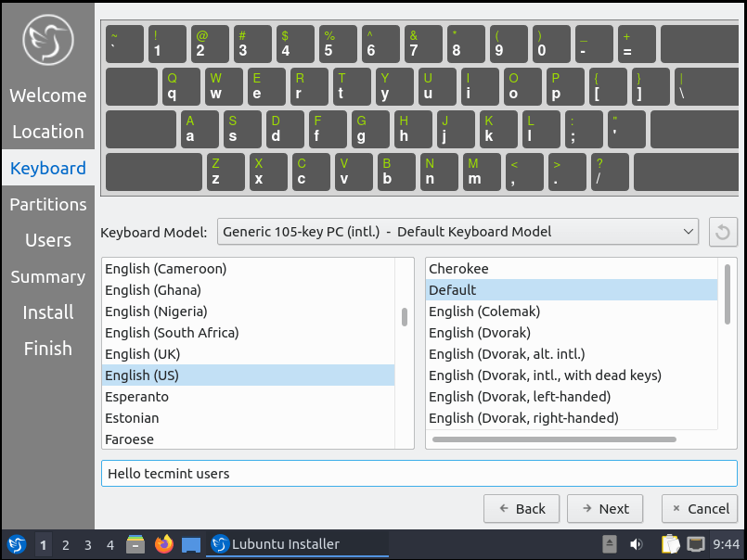Screen dimensions: 747x560
Task: Click the M key in keyboard preview
Action: click(483, 172)
